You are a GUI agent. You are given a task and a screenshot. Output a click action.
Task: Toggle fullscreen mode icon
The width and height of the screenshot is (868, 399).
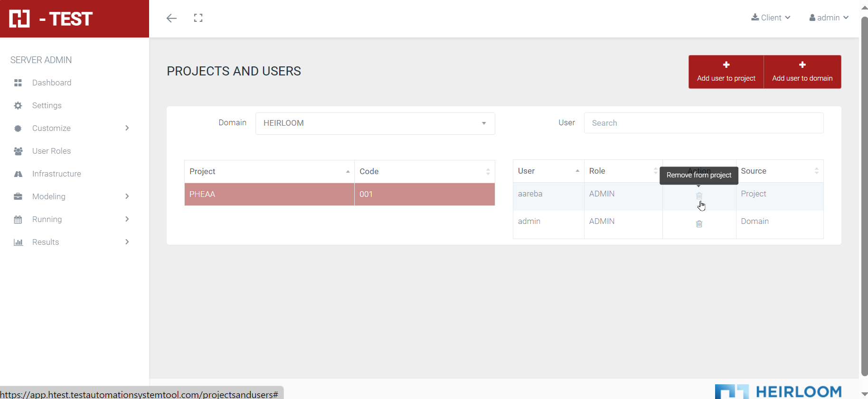pyautogui.click(x=198, y=18)
